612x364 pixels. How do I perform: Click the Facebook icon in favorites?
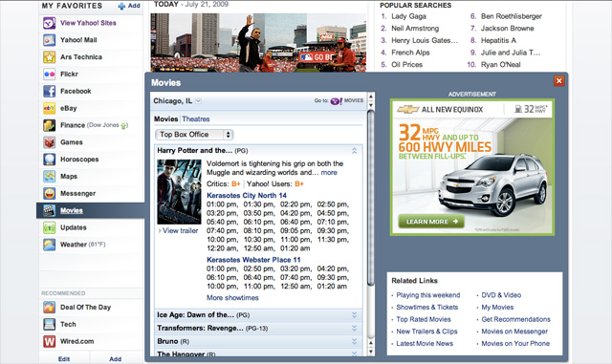(x=49, y=92)
